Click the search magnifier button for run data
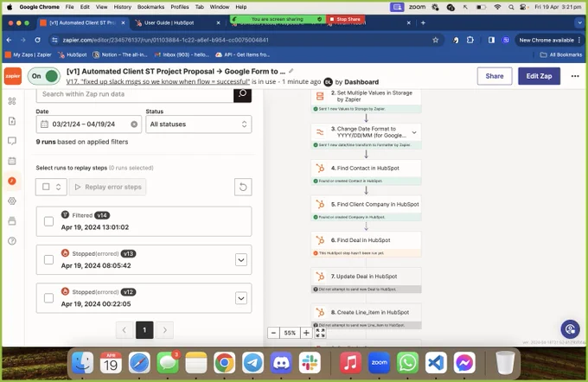588x382 pixels. [x=243, y=94]
